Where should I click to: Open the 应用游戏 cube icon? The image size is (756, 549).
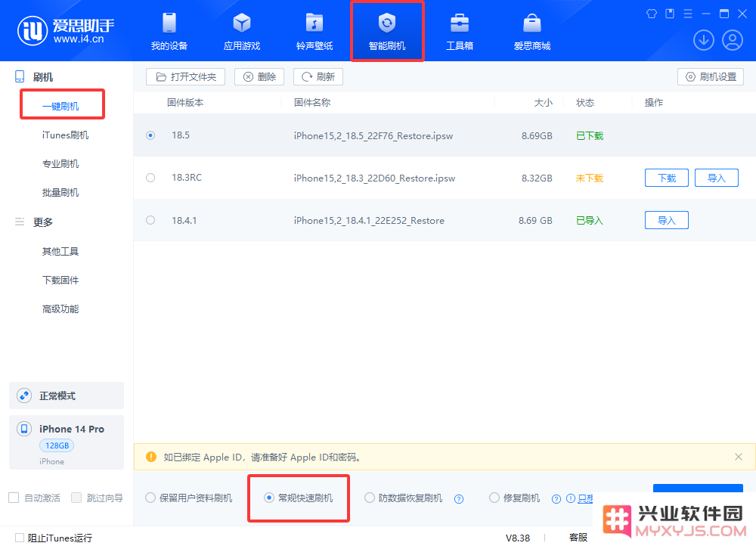click(242, 23)
